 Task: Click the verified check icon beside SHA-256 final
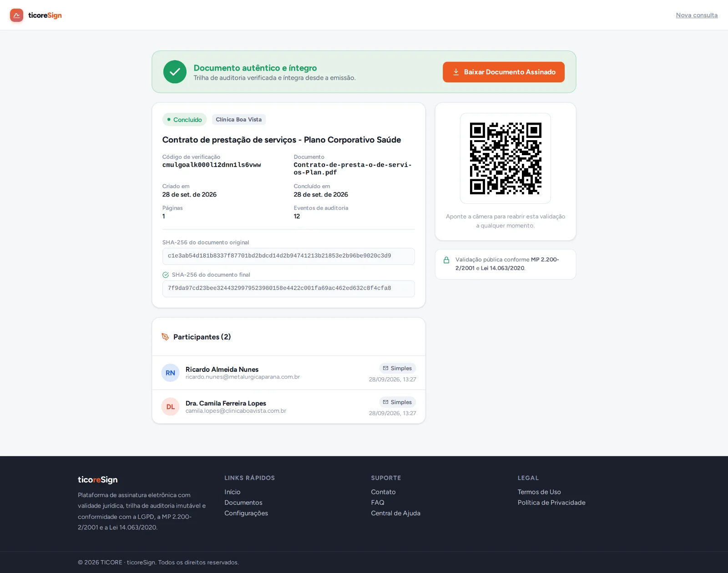click(166, 275)
